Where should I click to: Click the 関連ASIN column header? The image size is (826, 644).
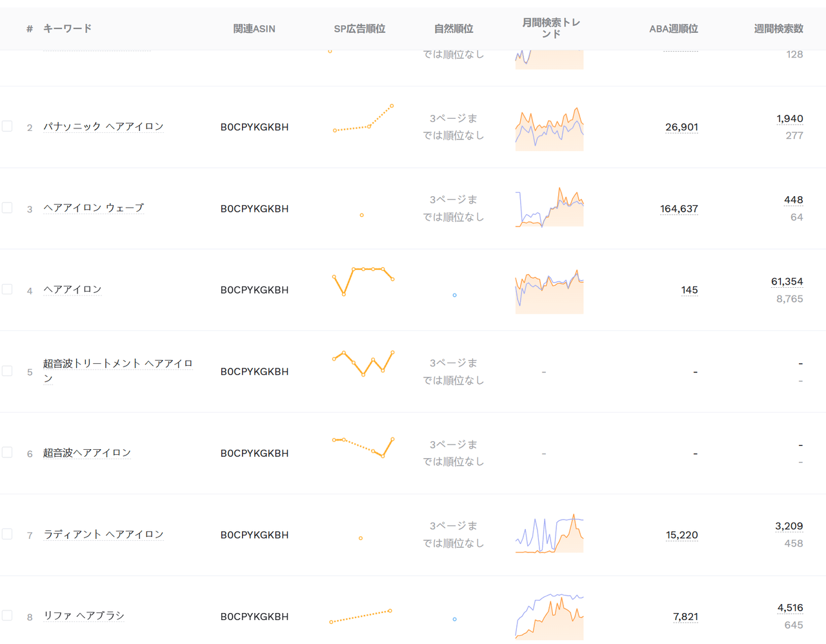click(254, 28)
